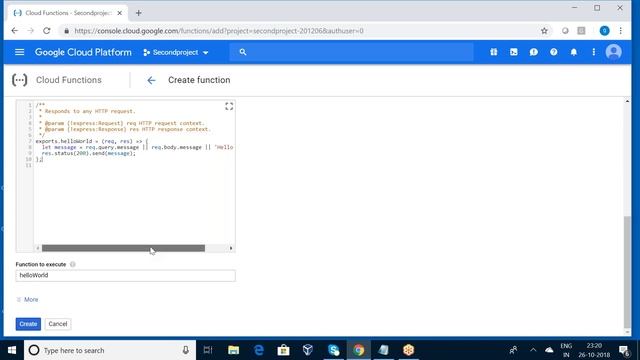
Task: Bookmark this page with the star icon
Action: point(544,31)
